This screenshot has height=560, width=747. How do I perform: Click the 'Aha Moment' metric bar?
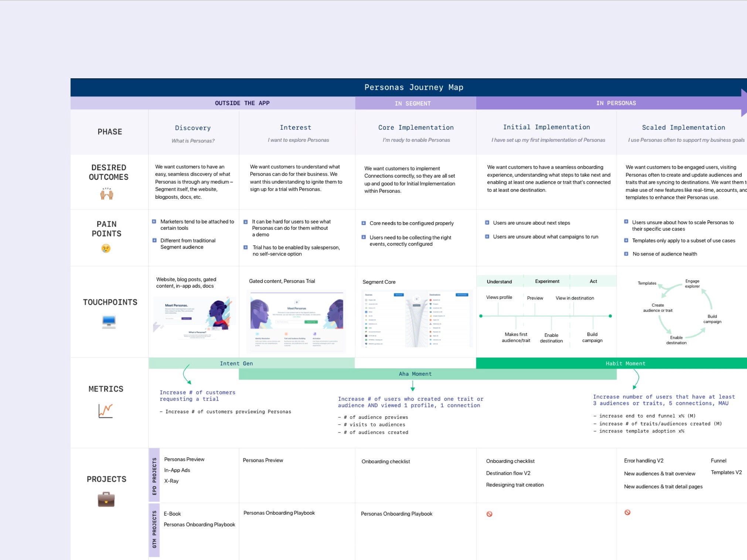pyautogui.click(x=415, y=374)
